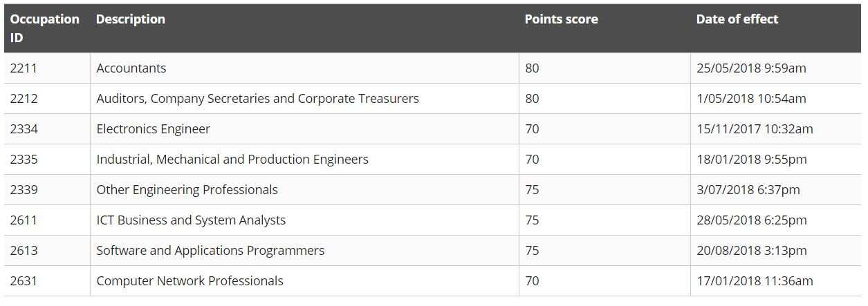
Task: Click the Points score column header
Action: point(561,19)
